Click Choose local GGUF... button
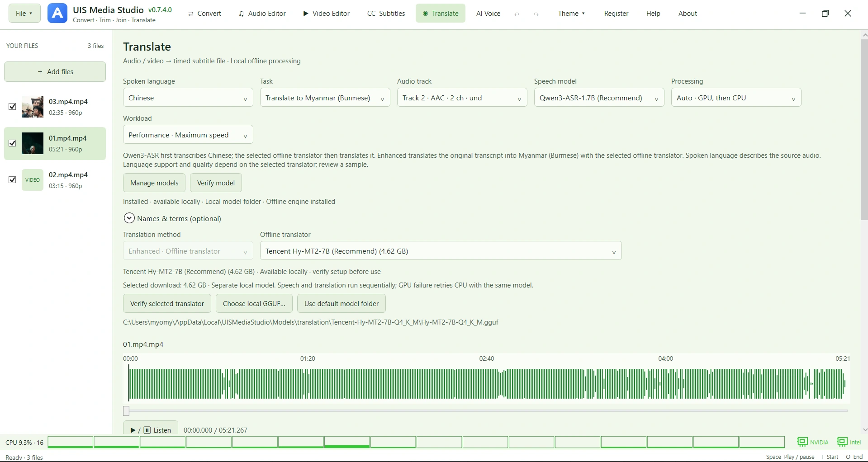 pos(254,303)
